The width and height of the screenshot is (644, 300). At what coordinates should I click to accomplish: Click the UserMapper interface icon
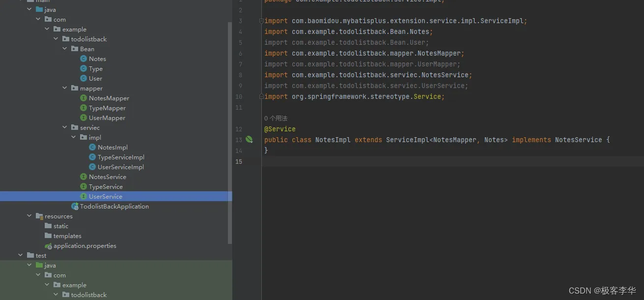pyautogui.click(x=84, y=118)
